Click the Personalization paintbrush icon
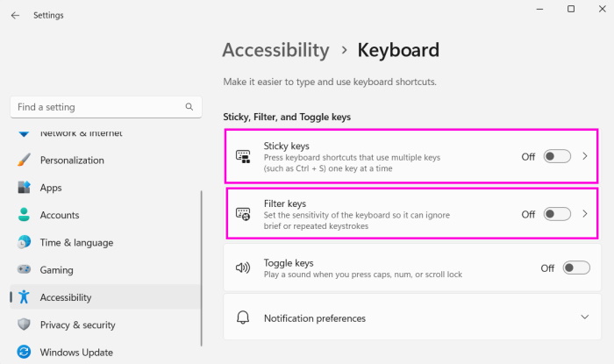Viewport: 614px width, 364px height. pos(24,161)
